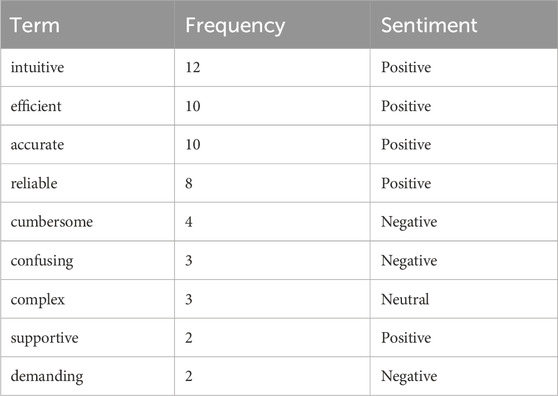Image resolution: width=558 pixels, height=396 pixels.
Task: Click the Sentiment column header
Action: click(429, 25)
